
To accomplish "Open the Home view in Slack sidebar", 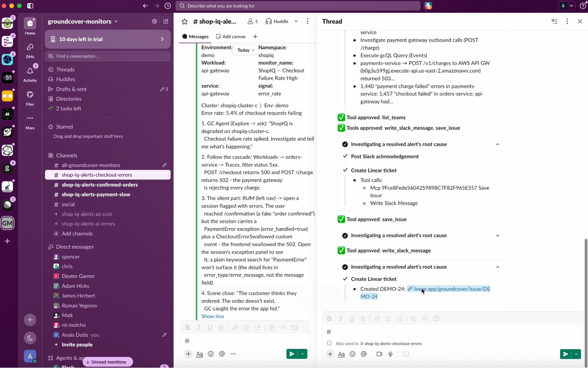I will [x=30, y=26].
